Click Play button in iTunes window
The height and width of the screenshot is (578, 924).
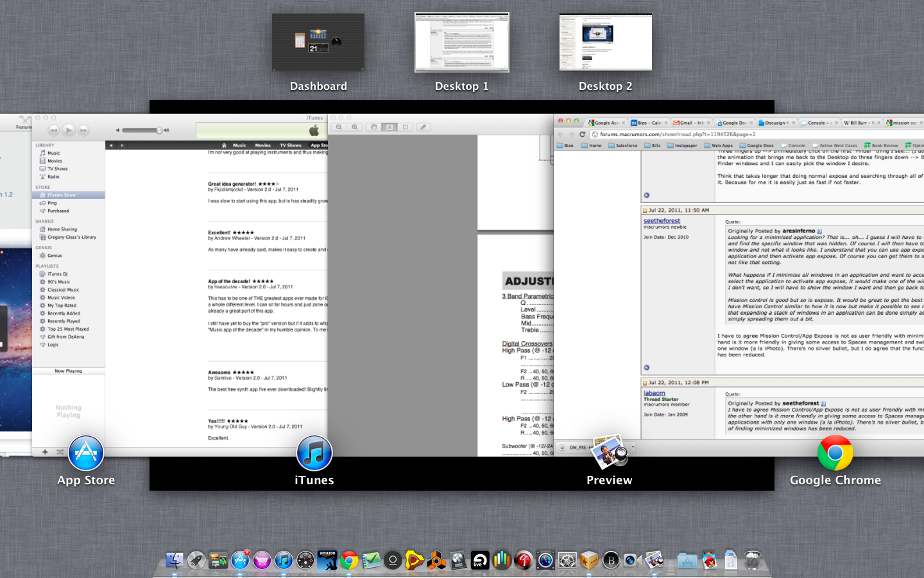click(x=69, y=130)
